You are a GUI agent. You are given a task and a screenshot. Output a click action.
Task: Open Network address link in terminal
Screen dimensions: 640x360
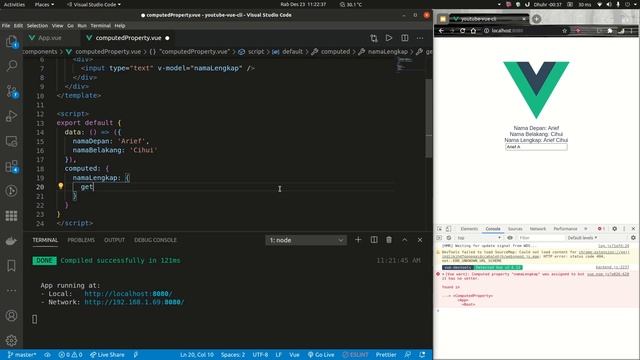134,302
